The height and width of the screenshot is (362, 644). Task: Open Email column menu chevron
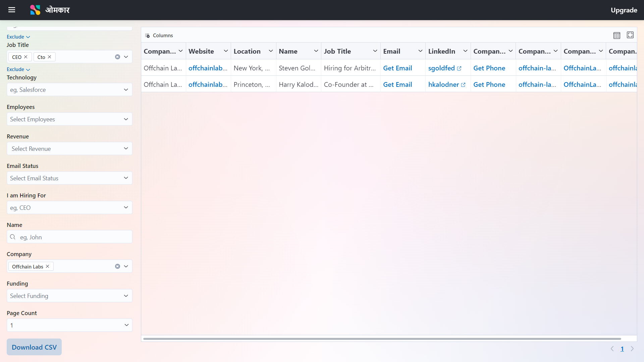tap(420, 51)
